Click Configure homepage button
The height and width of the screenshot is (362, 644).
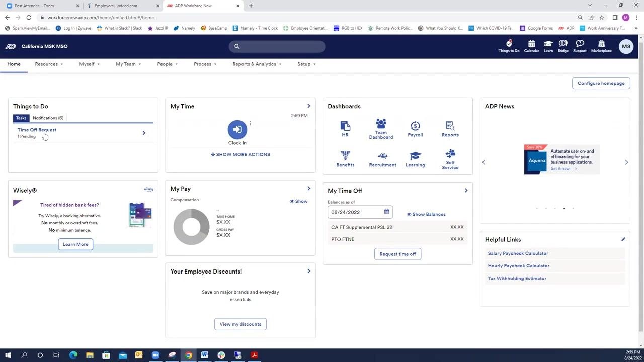[601, 83]
